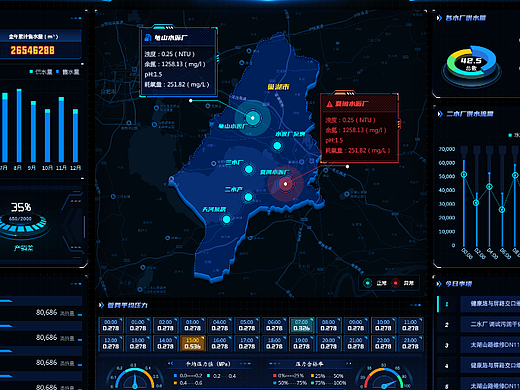
Task: Click arrow icon beside the 二水厂 supply chart title
Action: 440,114
